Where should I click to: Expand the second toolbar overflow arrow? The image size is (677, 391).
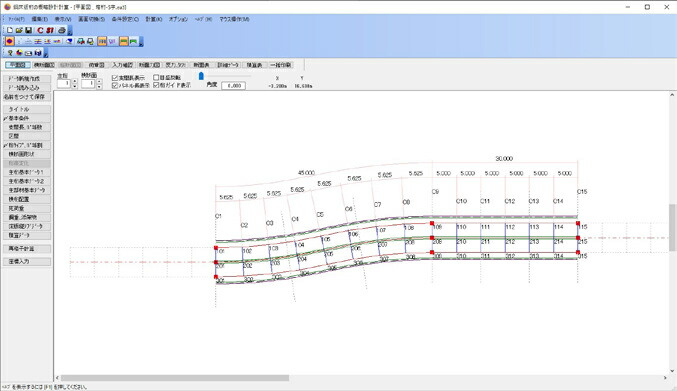[141, 42]
